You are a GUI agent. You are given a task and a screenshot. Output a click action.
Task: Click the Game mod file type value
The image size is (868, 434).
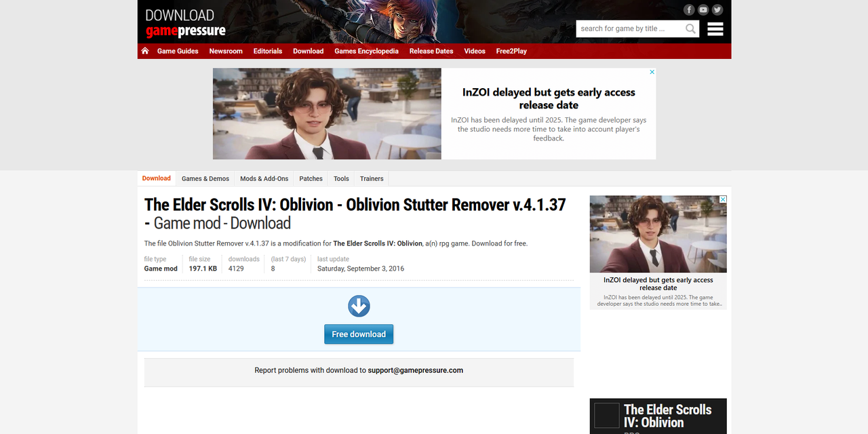tap(161, 269)
